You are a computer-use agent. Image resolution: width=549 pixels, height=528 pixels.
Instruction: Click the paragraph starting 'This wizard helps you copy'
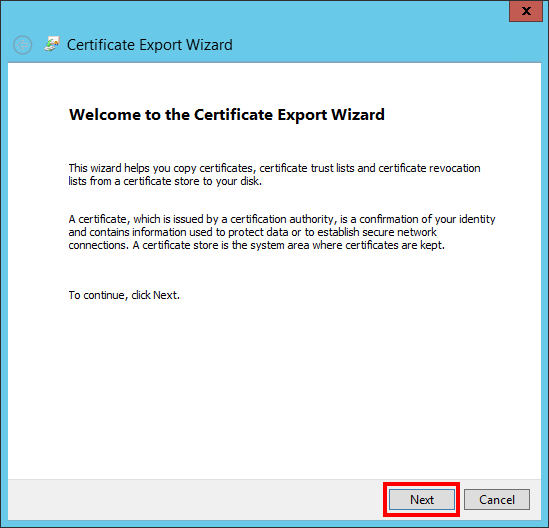[274, 174]
